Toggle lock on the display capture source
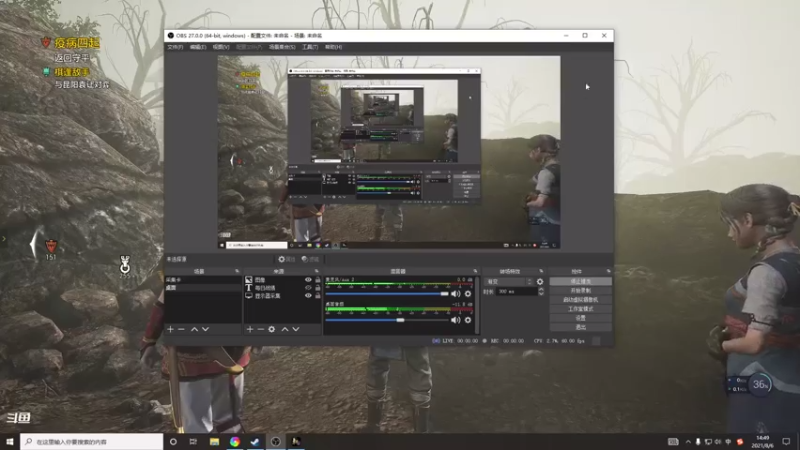Screen dimensions: 800x450 pos(318,295)
